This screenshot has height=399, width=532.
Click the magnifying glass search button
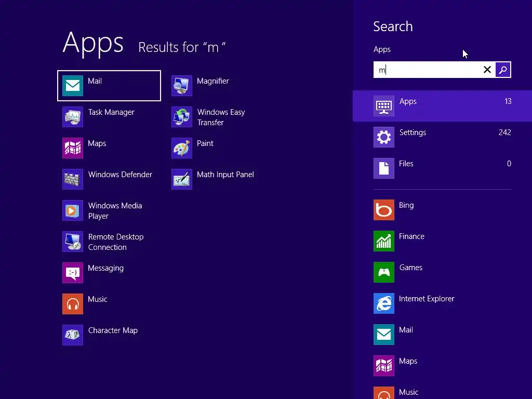coord(503,70)
